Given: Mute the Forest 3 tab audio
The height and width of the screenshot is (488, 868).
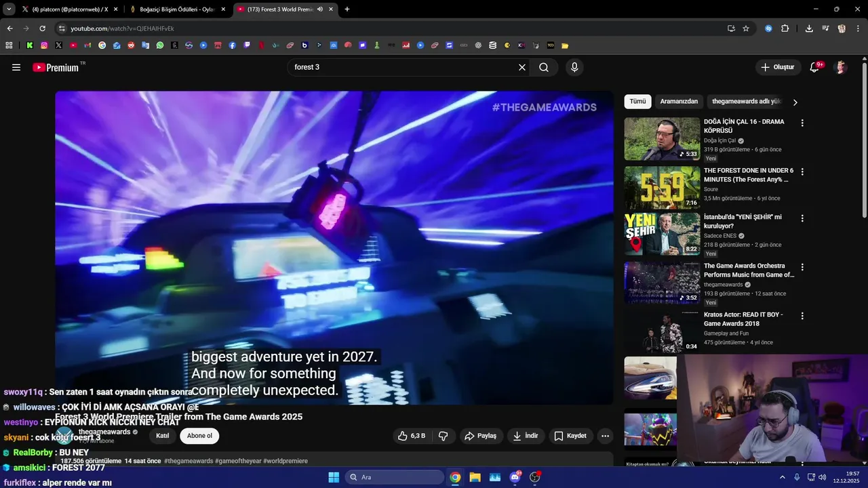Looking at the screenshot, I should point(320,9).
